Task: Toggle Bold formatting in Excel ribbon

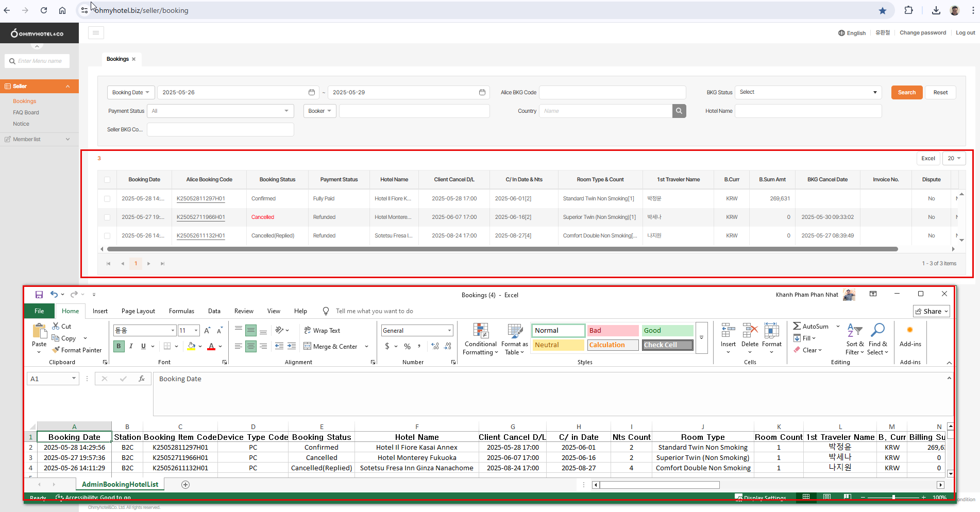Action: pos(119,346)
